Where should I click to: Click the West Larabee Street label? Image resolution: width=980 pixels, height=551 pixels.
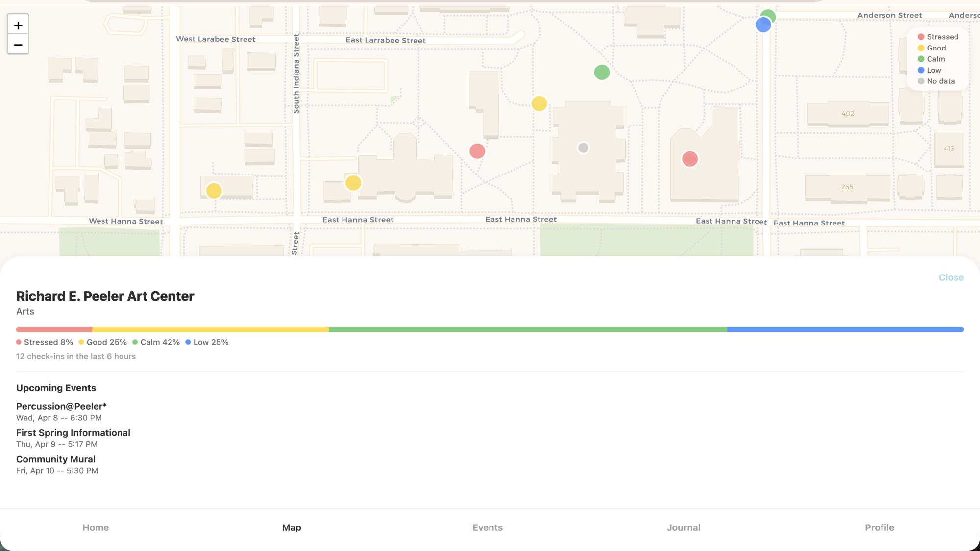tap(216, 39)
